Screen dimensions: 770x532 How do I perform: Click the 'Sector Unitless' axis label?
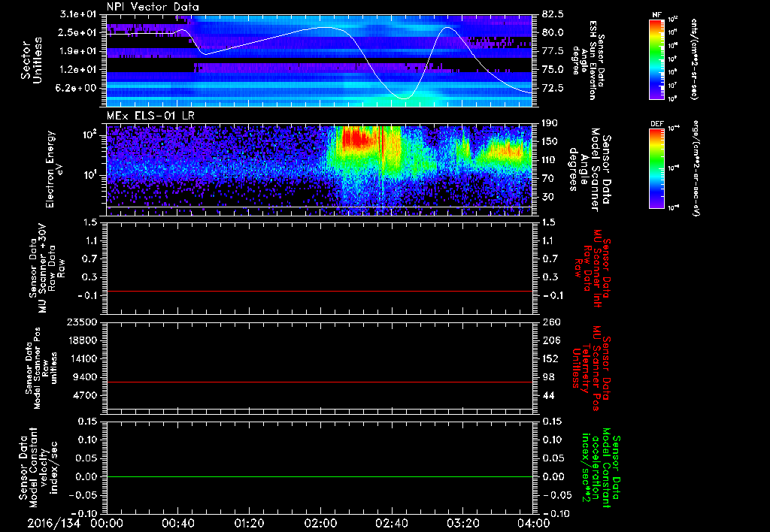[x=32, y=60]
